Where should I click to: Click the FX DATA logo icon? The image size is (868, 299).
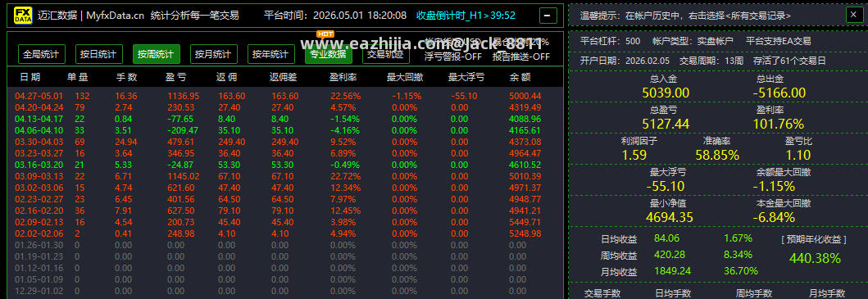tap(23, 16)
